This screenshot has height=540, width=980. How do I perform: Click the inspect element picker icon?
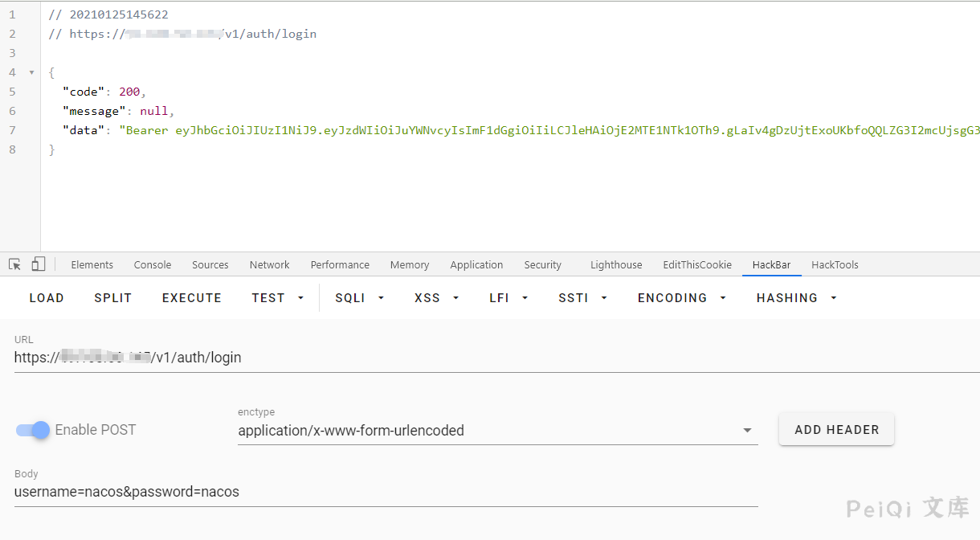coord(14,264)
